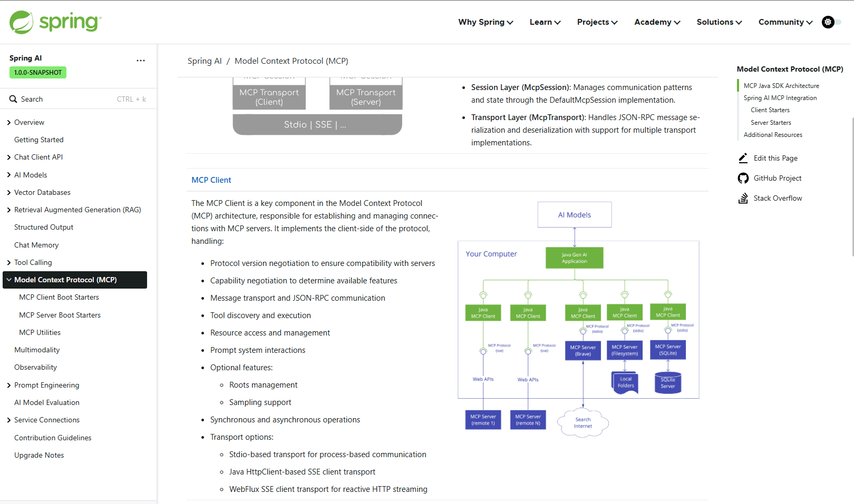Click the MCP client architecture diagram

[578, 319]
